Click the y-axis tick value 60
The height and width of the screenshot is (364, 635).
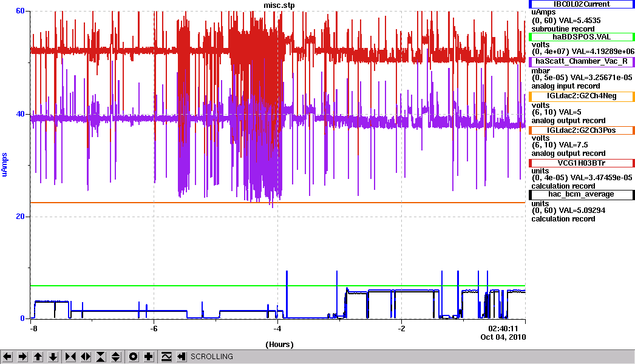tap(20, 11)
